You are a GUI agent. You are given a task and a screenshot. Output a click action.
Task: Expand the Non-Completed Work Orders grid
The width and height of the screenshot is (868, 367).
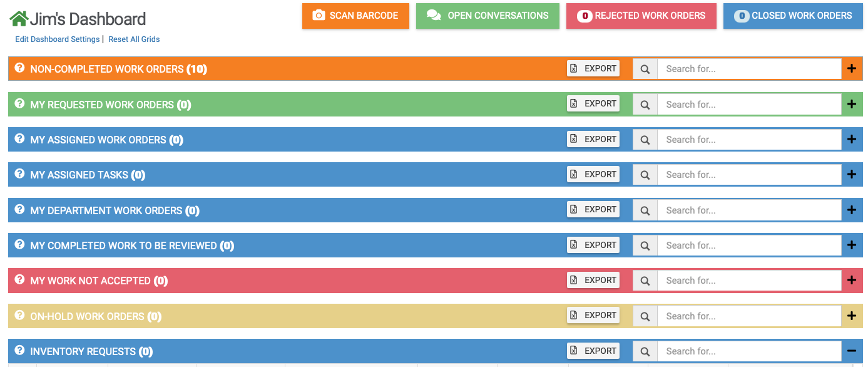(x=851, y=69)
